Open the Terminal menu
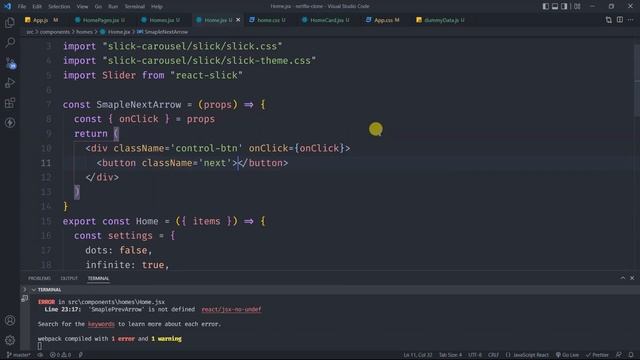640x360 pixels. point(135,7)
